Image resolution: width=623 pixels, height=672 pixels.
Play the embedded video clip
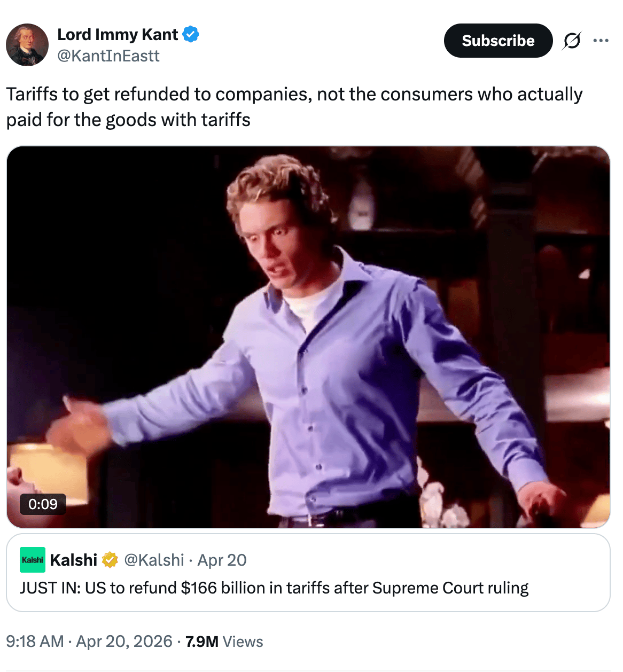pos(308,337)
